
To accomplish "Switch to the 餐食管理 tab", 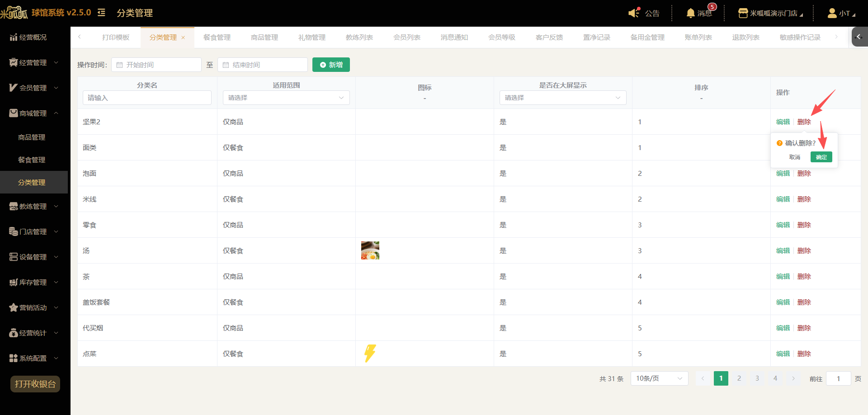I will 217,37.
